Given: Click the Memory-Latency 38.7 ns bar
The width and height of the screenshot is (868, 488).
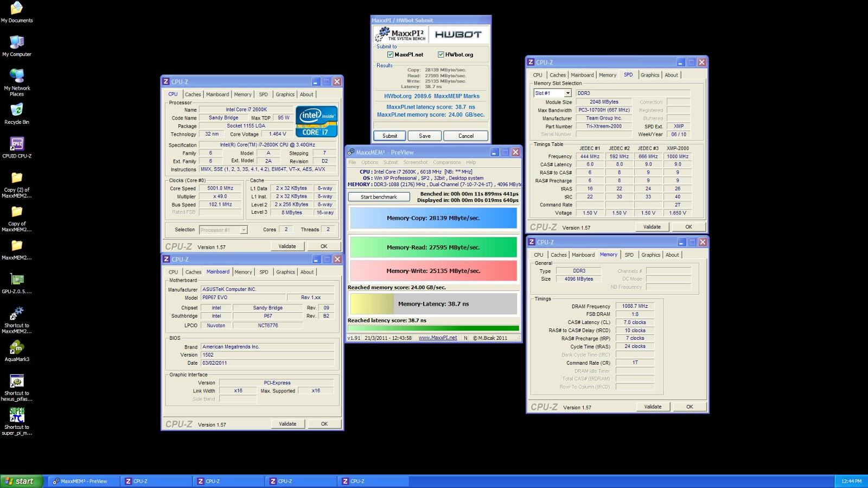Looking at the screenshot, I should click(x=433, y=304).
